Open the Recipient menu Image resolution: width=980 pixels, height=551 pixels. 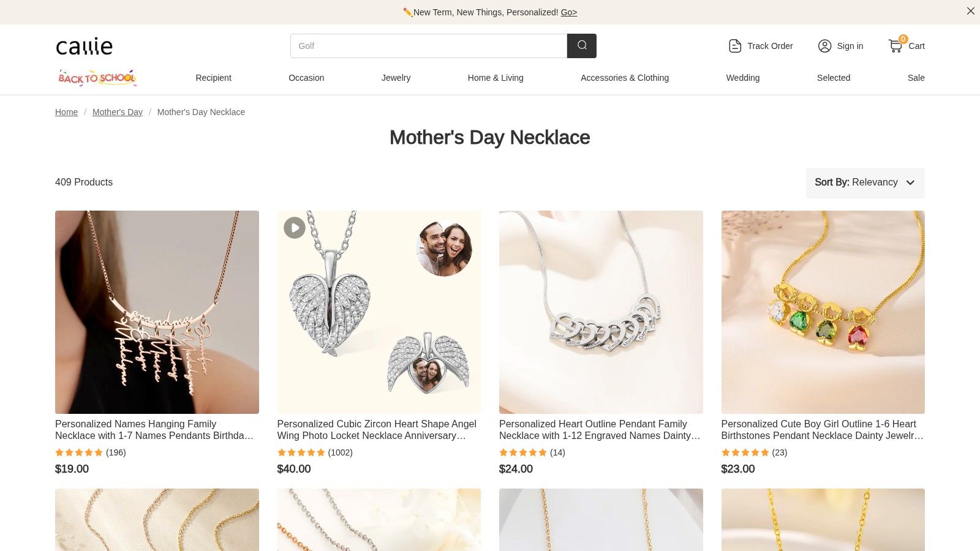pyautogui.click(x=213, y=78)
